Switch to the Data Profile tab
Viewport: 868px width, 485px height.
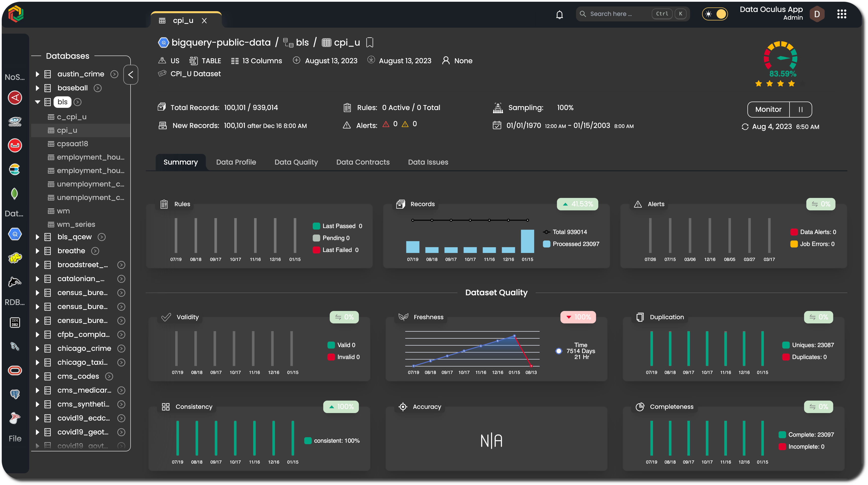236,162
